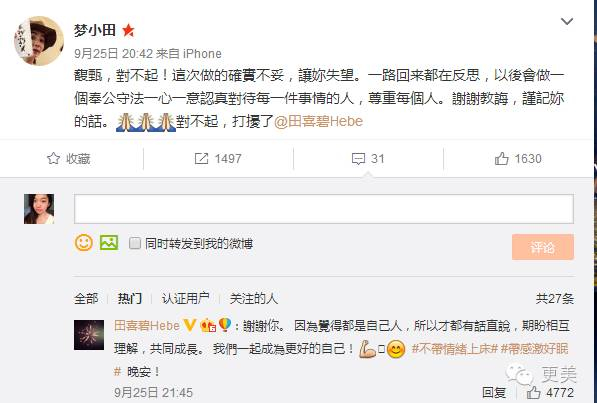Like Hebe's comment with 4772 thumbs-up
This screenshot has width=597, height=403.
533,392
